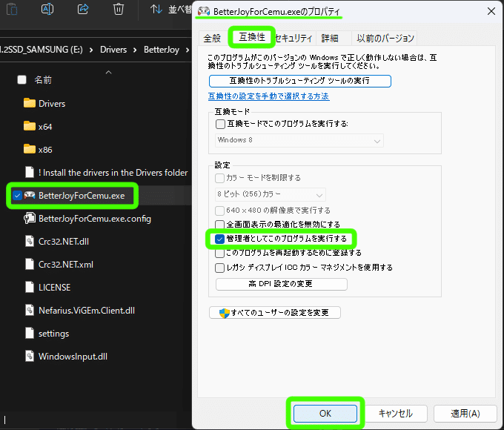The image size is (504, 430).
Task: Enable 互換モードでこのプログラムを実行する checkbox
Action: pyautogui.click(x=220, y=124)
